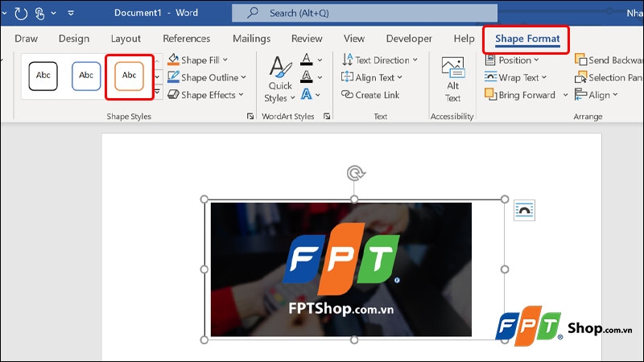
Task: Click the left-middle sizing handle of shape
Action: click(x=204, y=269)
